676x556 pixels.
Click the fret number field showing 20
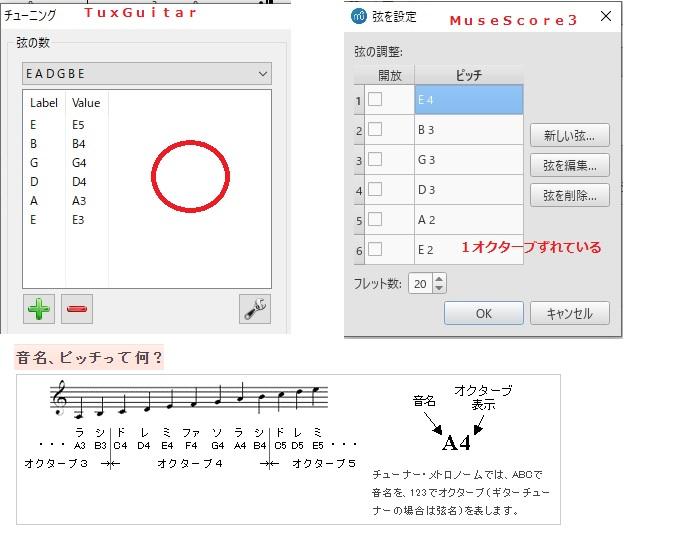click(420, 284)
